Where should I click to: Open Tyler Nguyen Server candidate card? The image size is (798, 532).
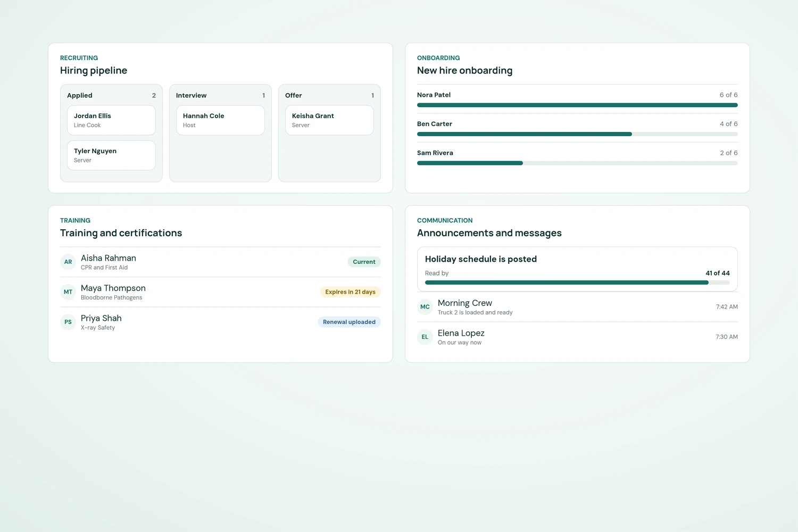[x=111, y=155]
